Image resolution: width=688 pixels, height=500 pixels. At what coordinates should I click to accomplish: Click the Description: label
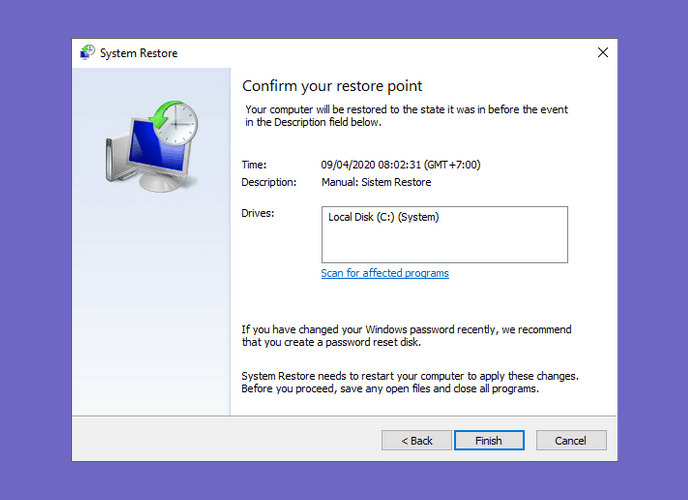(269, 182)
